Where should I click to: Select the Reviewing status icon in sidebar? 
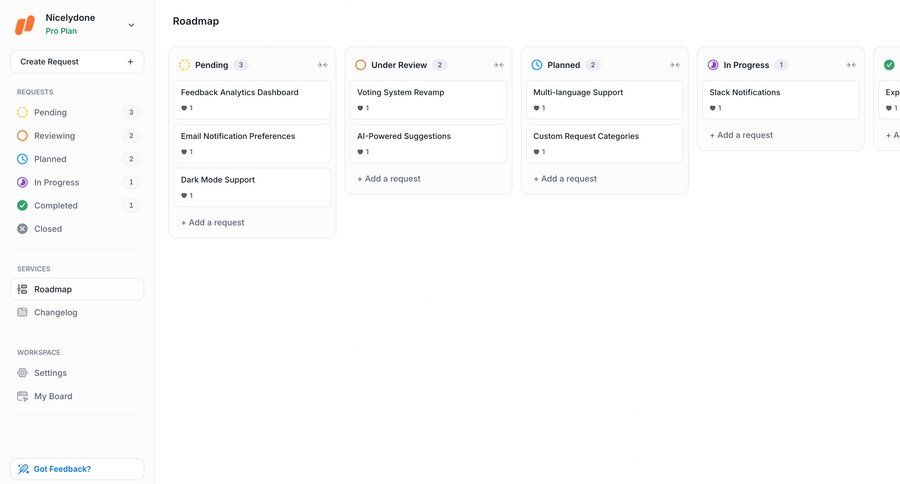(x=23, y=136)
